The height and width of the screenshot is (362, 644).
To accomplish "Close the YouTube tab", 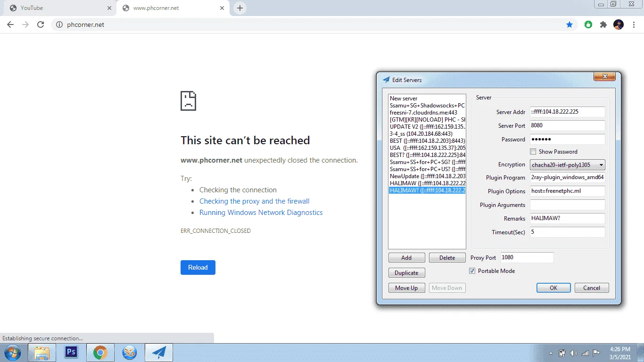I will click(x=109, y=8).
